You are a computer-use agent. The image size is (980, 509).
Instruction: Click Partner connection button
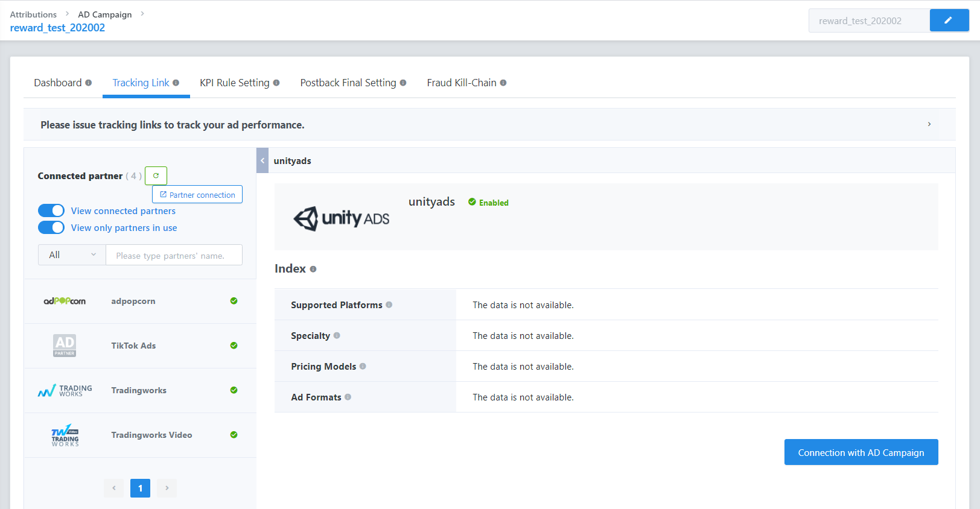pos(197,194)
